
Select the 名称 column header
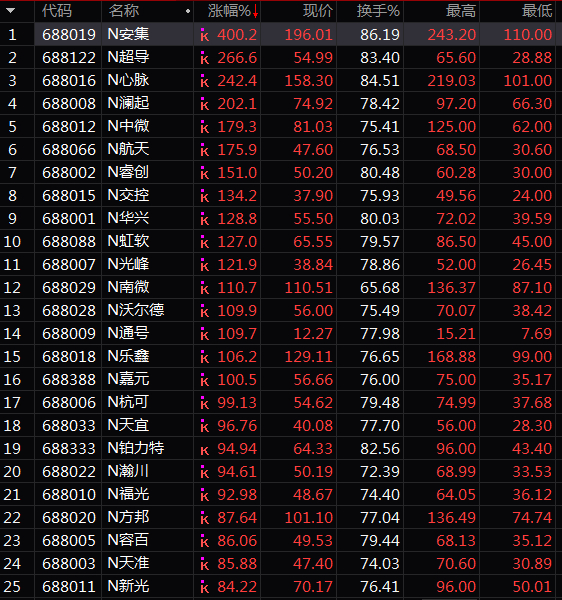[124, 11]
